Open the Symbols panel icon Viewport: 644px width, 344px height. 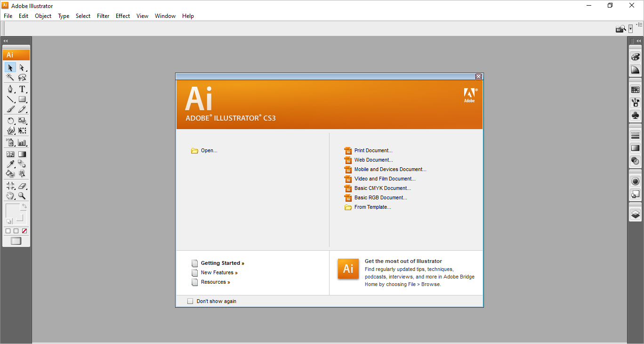(635, 115)
